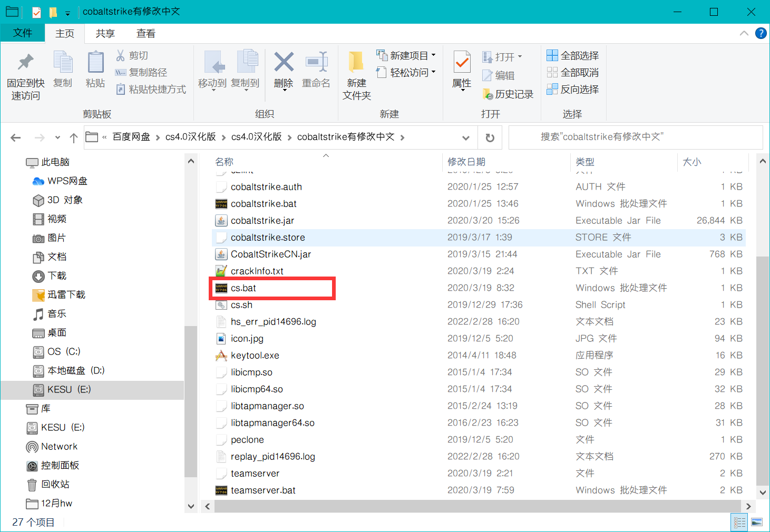Click the Up one level arrow
Screen dimensions: 770x532
tap(74, 137)
